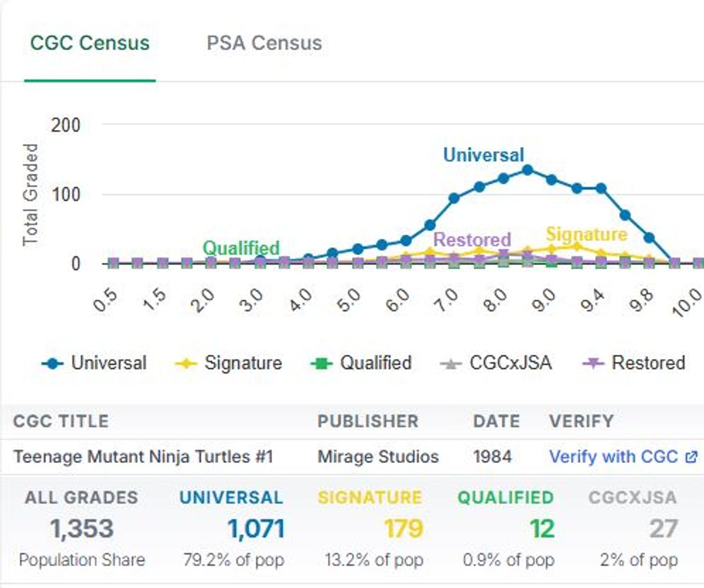Switch to the CGC Census tab
Viewport: 704px width, 588px height.
pos(90,43)
